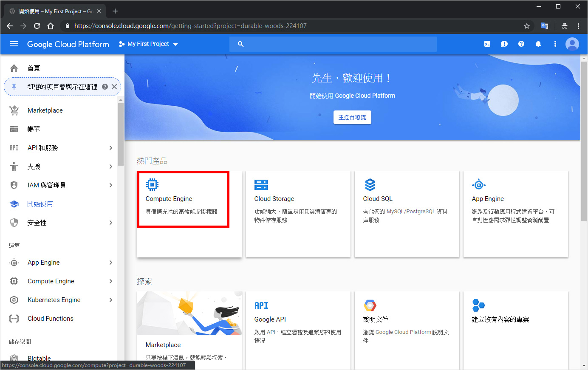The height and width of the screenshot is (370, 588).
Task: Open the user account avatar
Action: pyautogui.click(x=572, y=44)
